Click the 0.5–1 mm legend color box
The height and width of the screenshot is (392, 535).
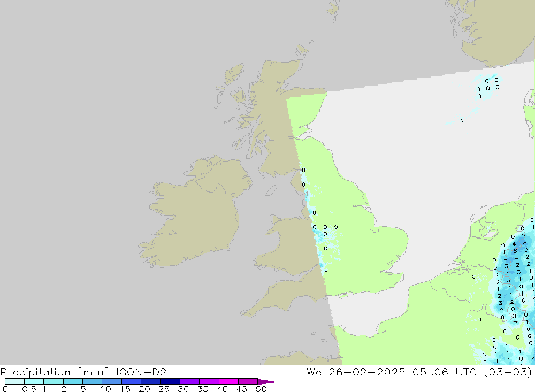[34, 381]
